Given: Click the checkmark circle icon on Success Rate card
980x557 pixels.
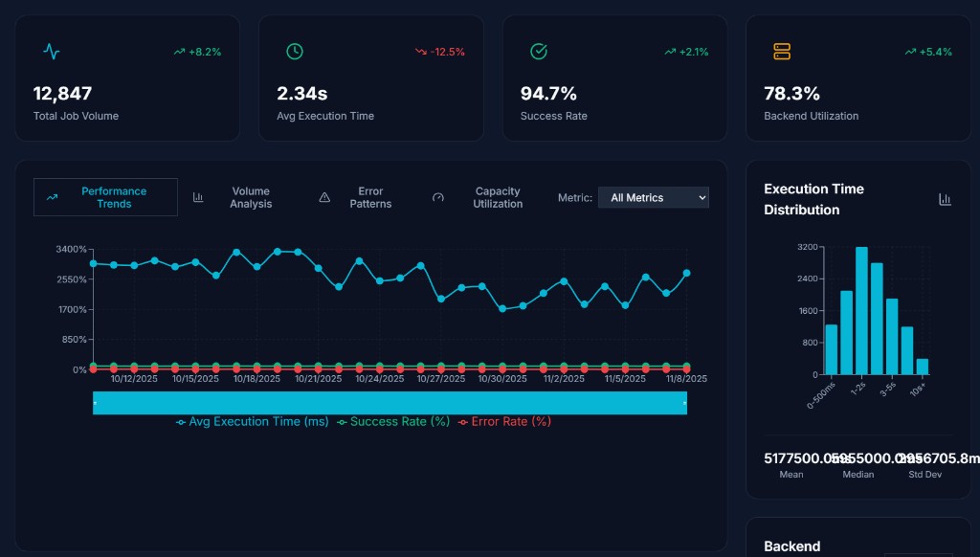Looking at the screenshot, I should click(x=539, y=52).
